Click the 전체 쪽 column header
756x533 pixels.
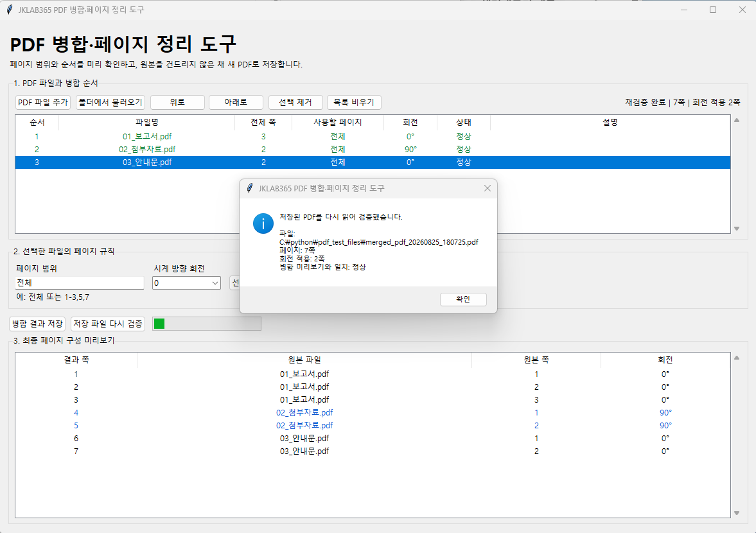coord(263,123)
